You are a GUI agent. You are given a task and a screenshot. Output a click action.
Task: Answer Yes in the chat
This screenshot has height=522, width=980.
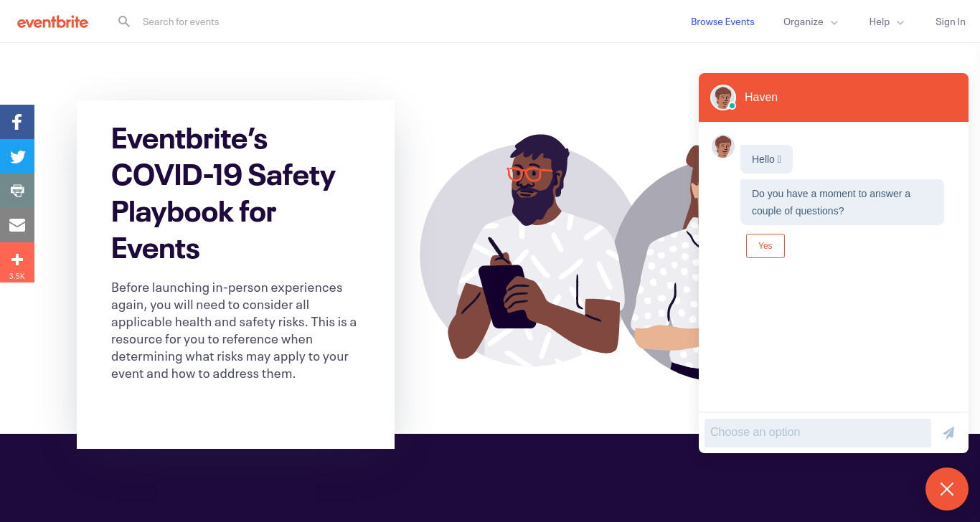765,246
